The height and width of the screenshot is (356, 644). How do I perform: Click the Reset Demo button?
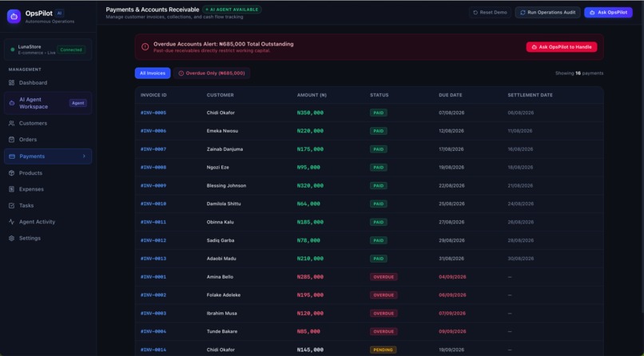click(x=490, y=12)
